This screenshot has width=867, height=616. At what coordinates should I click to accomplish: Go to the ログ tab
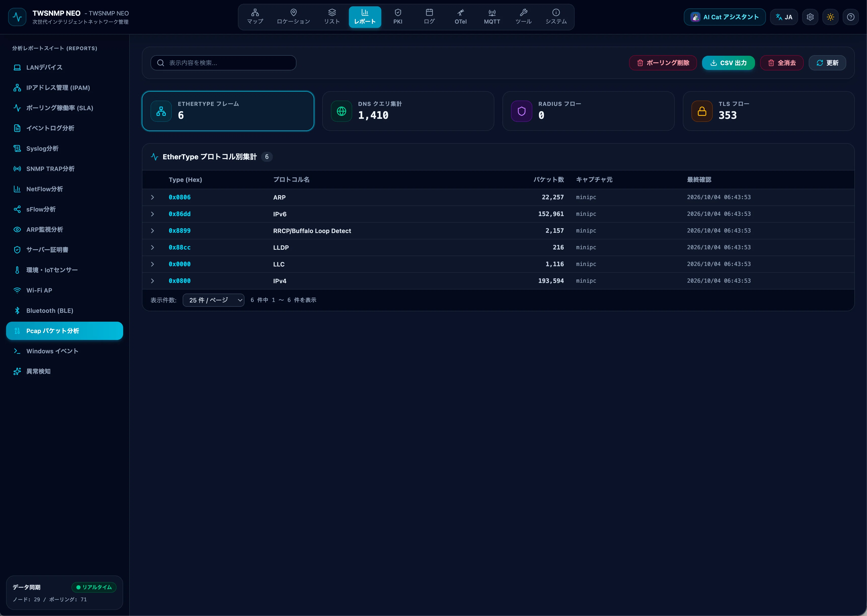[x=429, y=17]
